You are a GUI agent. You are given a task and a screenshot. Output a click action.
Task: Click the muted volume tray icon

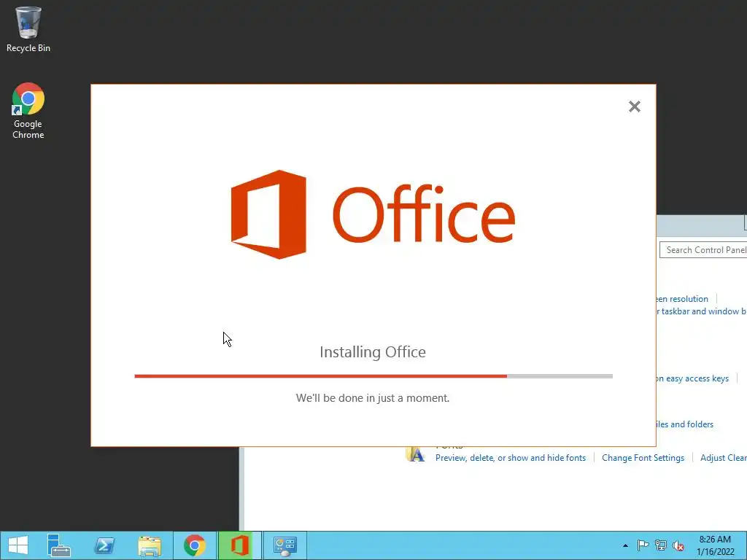click(678, 545)
